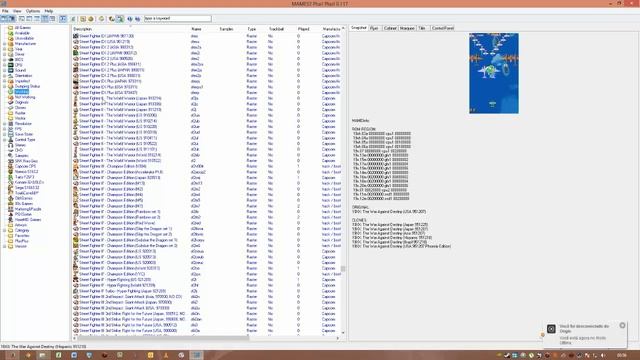Expand the Save State tree node

4,134
